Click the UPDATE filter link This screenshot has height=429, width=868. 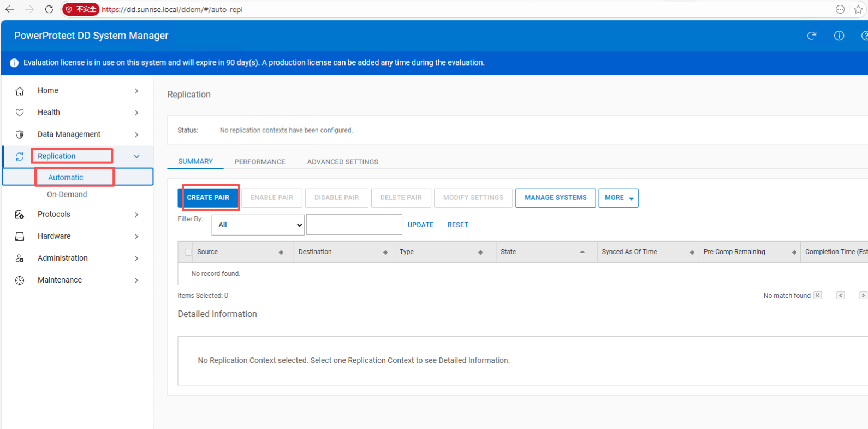click(x=420, y=225)
